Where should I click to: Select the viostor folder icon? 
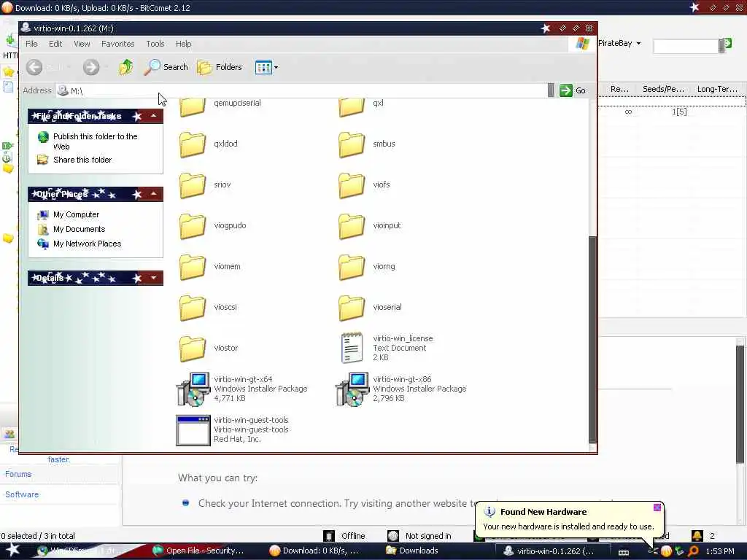click(x=192, y=349)
